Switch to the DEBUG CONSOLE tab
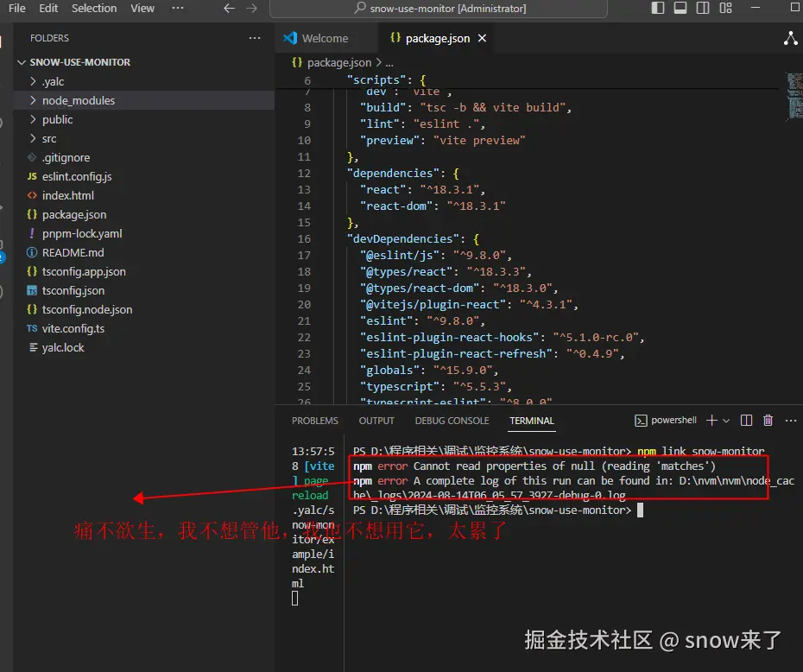Image resolution: width=803 pixels, height=672 pixels. click(452, 421)
